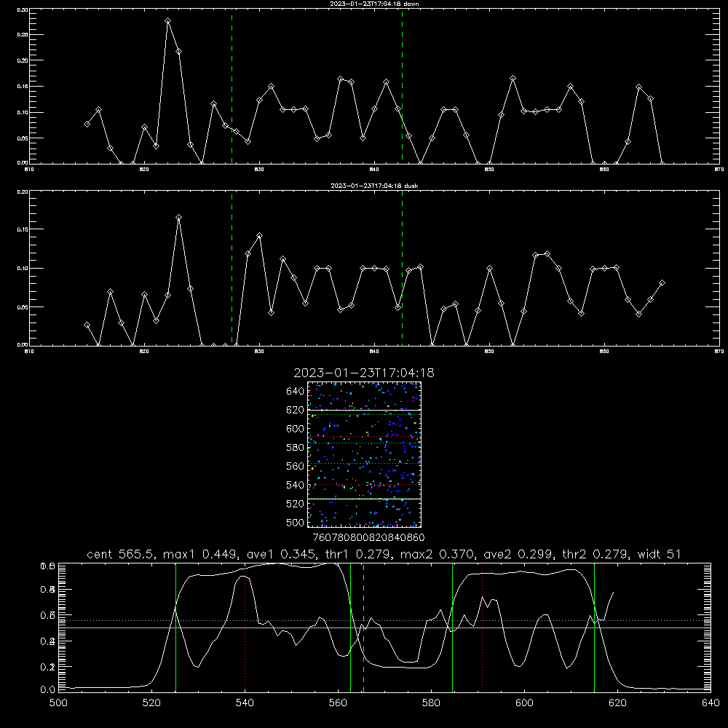Viewport: 728px width, 728px height.
Task: Click the 'max2 0.370' value in stats line
Action: click(437, 554)
